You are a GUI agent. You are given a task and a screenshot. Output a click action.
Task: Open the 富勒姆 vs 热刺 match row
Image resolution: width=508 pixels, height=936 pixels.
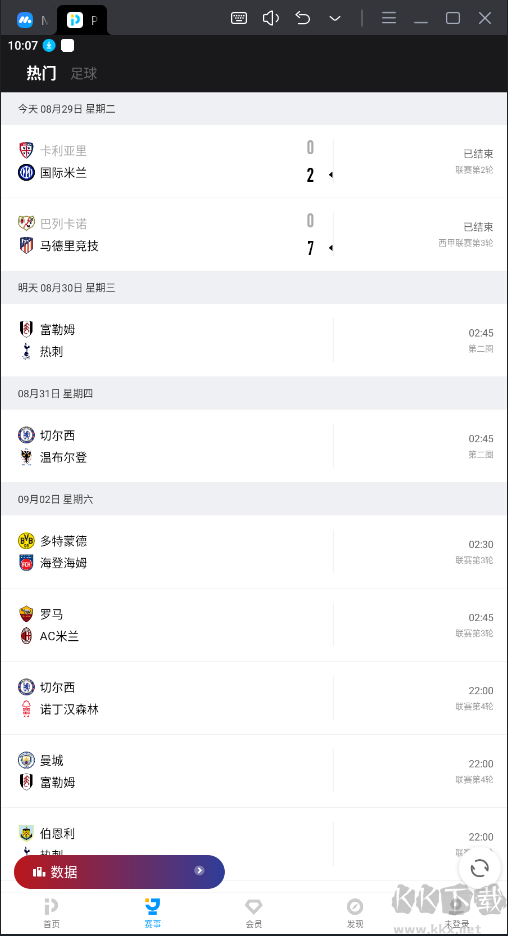(x=254, y=340)
